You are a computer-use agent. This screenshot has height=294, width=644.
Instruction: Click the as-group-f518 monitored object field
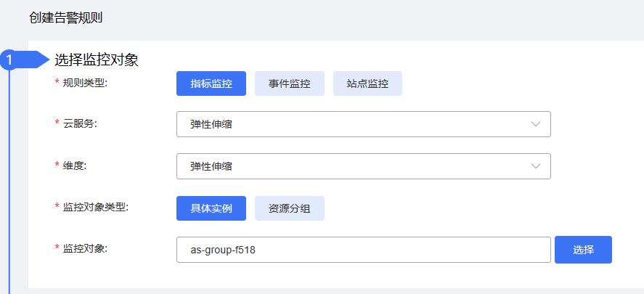[x=363, y=250]
